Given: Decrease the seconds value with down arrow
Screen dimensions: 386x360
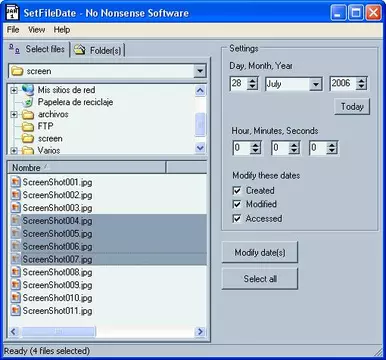Looking at the screenshot, I should (332, 151).
